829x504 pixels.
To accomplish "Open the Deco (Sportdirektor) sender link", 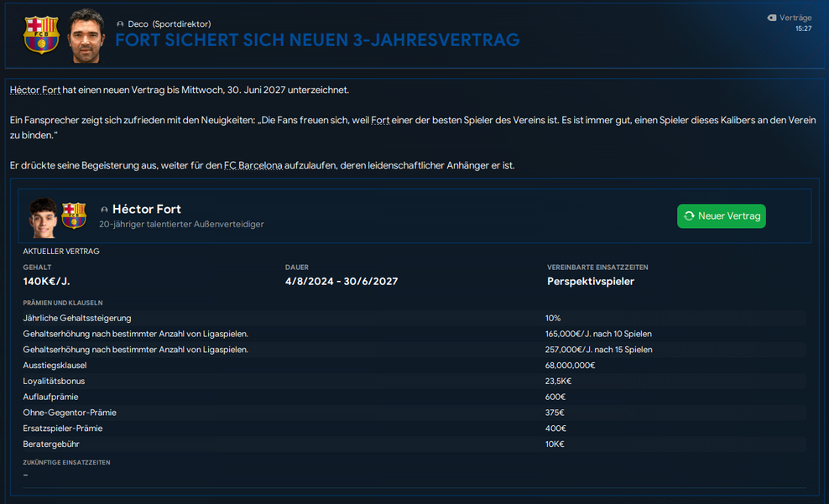I will (169, 24).
